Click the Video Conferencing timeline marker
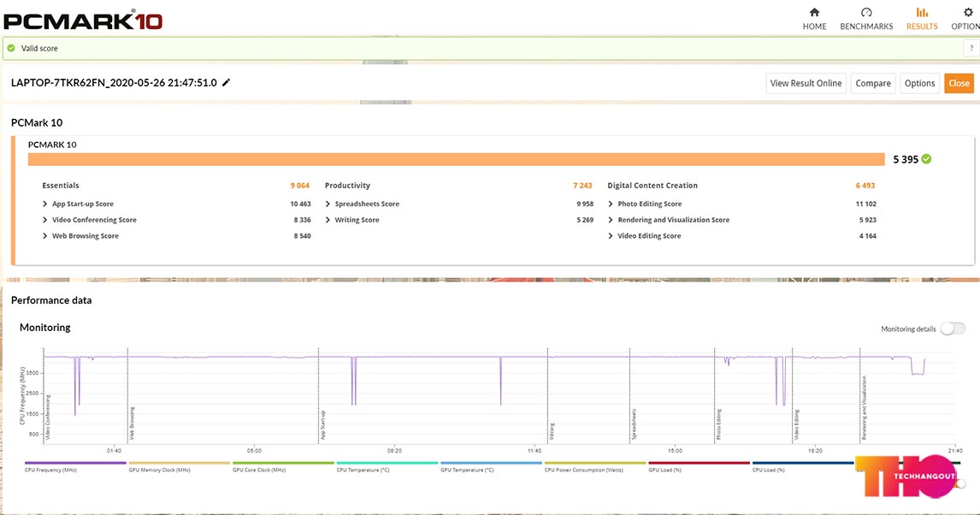The image size is (980, 515). (x=48, y=417)
